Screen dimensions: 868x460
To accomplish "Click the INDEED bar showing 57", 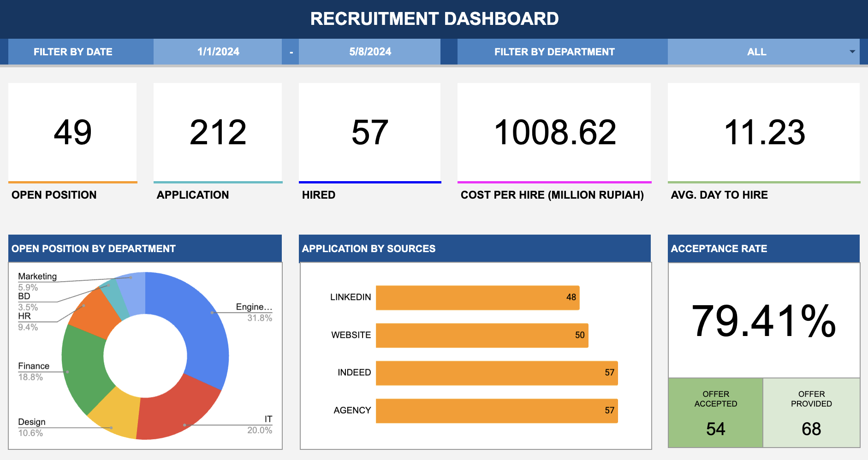I will (x=496, y=373).
